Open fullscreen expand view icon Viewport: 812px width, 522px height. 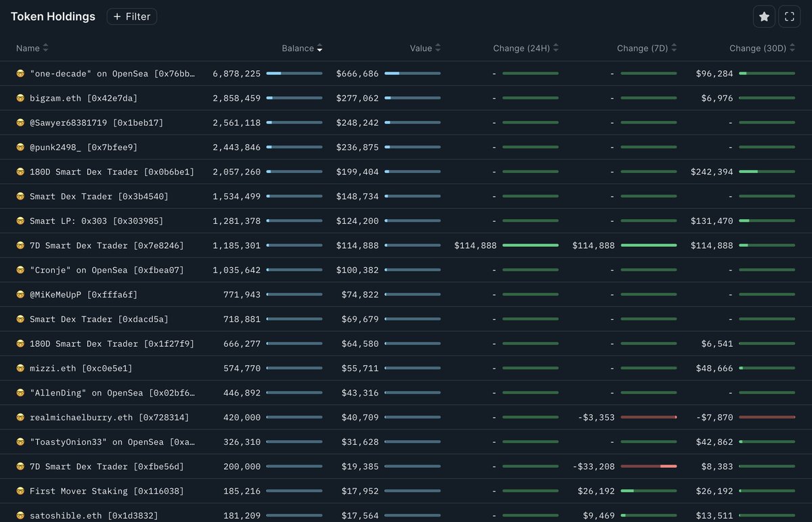coord(790,17)
